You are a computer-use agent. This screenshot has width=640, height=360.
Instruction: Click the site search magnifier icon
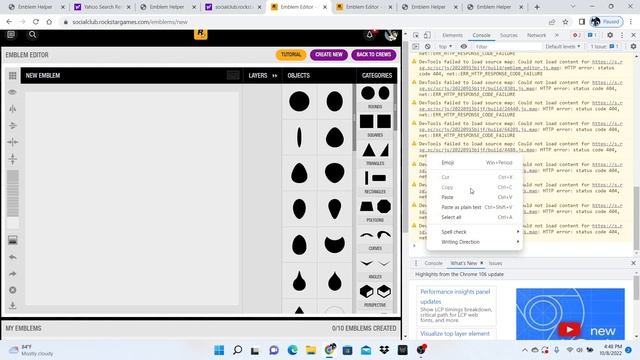[x=32, y=35]
